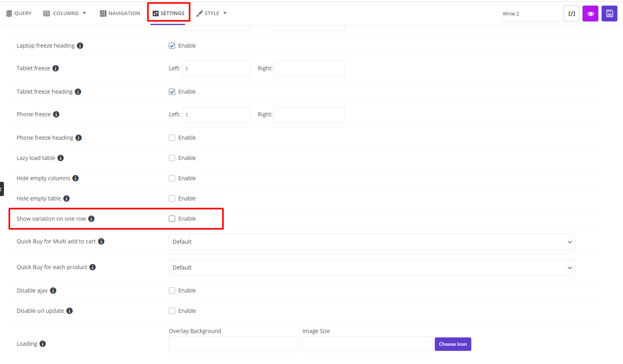Click info icon next to Laptop freeze heading
This screenshot has height=364, width=623.
click(x=80, y=46)
